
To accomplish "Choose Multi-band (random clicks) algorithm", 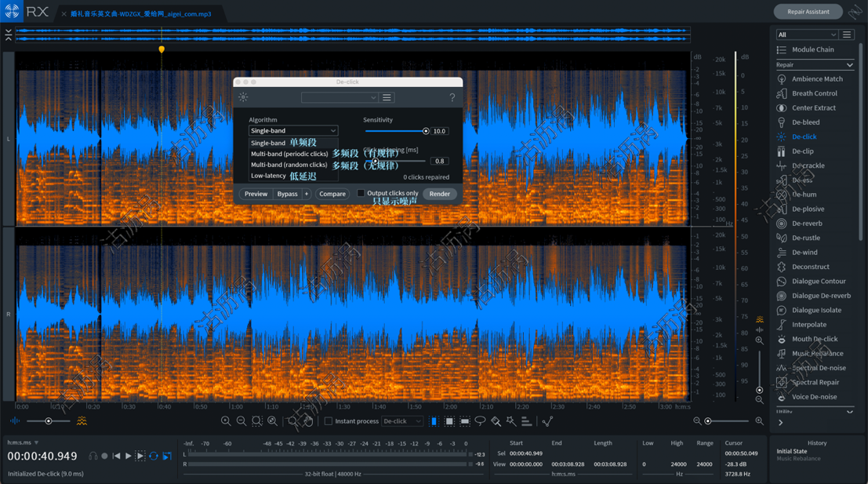I will (x=289, y=165).
